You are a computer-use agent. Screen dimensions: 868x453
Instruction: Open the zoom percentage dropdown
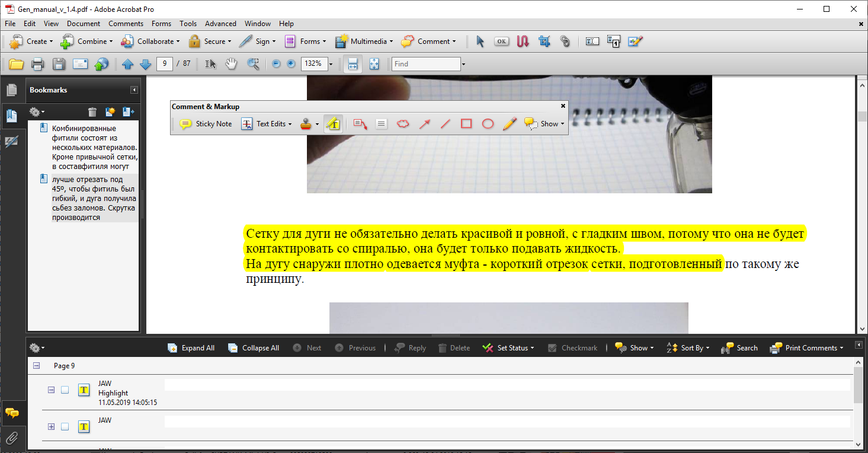pyautogui.click(x=331, y=64)
